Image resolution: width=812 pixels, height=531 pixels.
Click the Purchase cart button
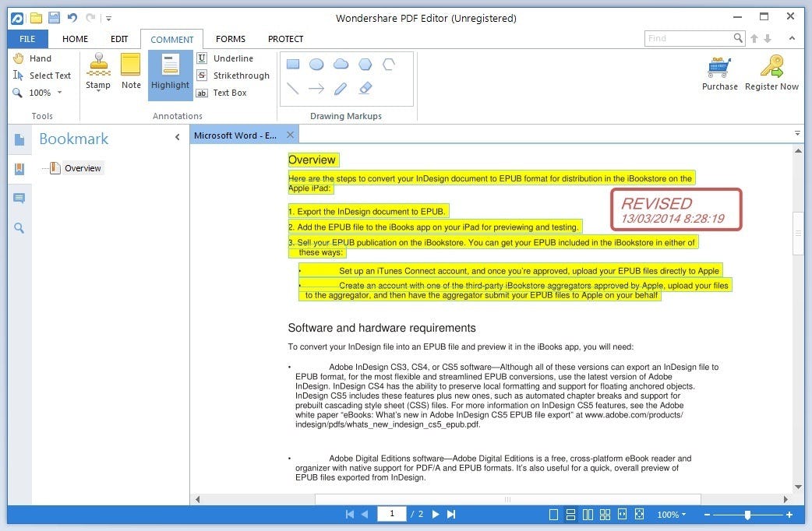pyautogui.click(x=720, y=73)
